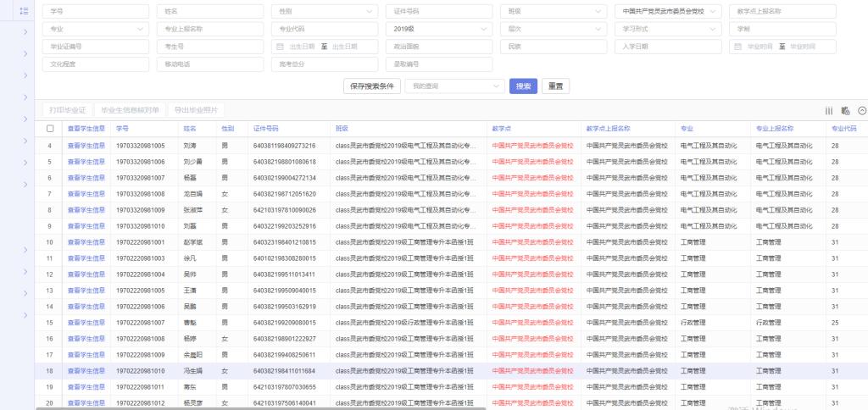The height and width of the screenshot is (410, 868).
Task: Focus the 专业代码 search input
Action: (x=325, y=29)
